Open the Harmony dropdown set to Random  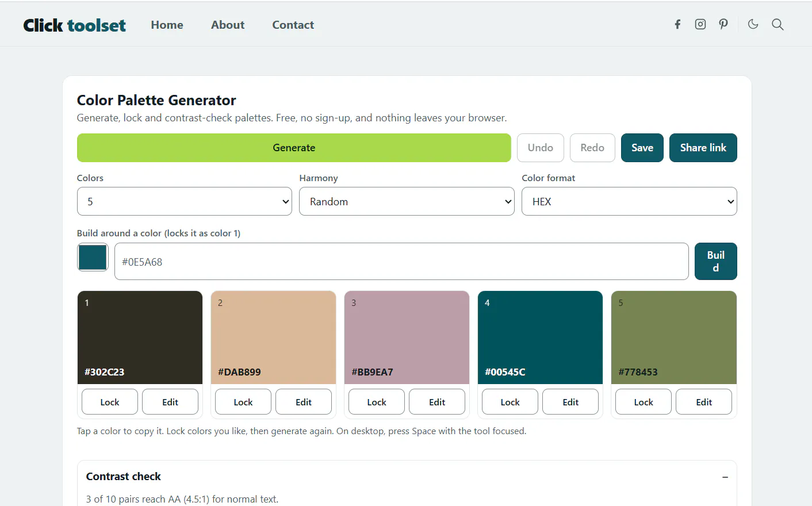407,201
